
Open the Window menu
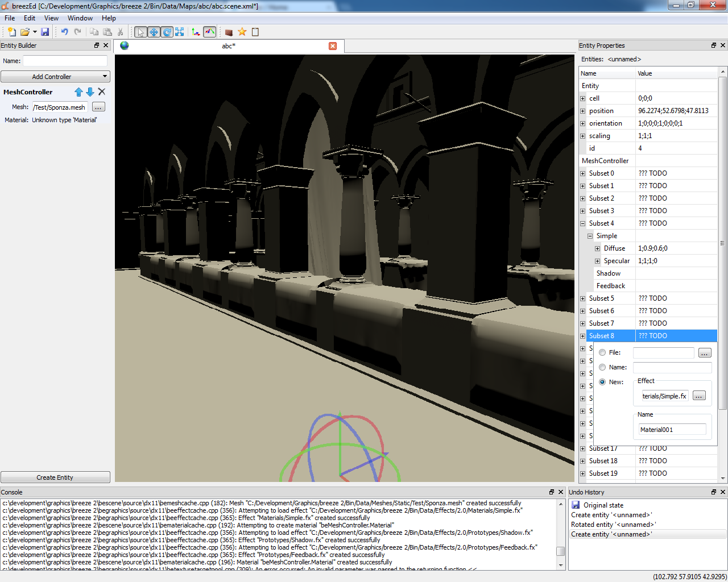click(x=80, y=18)
